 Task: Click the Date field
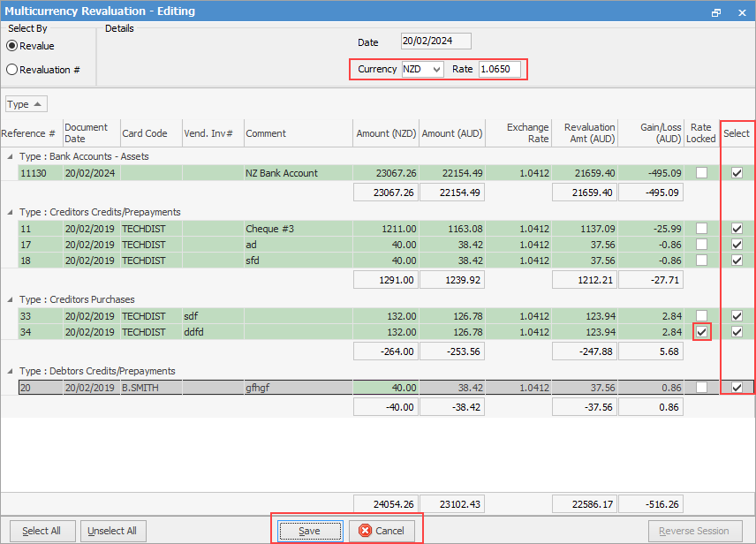point(435,42)
